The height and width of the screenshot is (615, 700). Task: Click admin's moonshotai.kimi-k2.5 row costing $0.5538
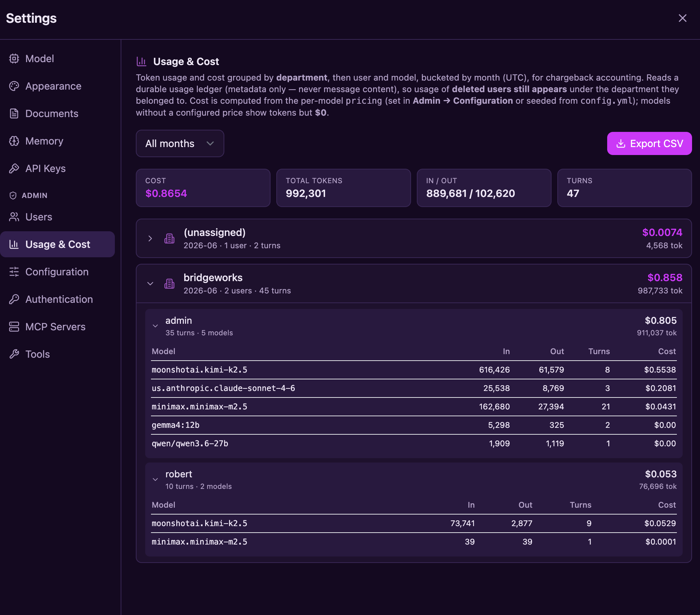pyautogui.click(x=414, y=370)
